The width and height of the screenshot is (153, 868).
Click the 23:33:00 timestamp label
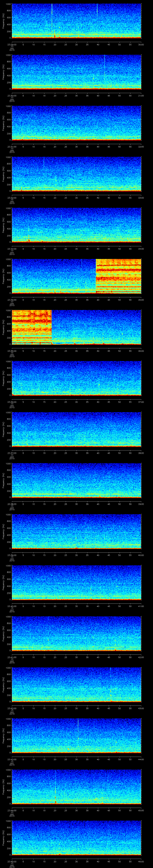point(12,249)
